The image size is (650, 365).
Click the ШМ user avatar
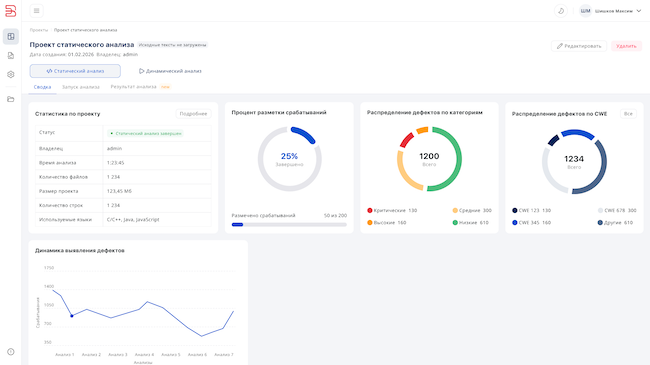click(585, 11)
